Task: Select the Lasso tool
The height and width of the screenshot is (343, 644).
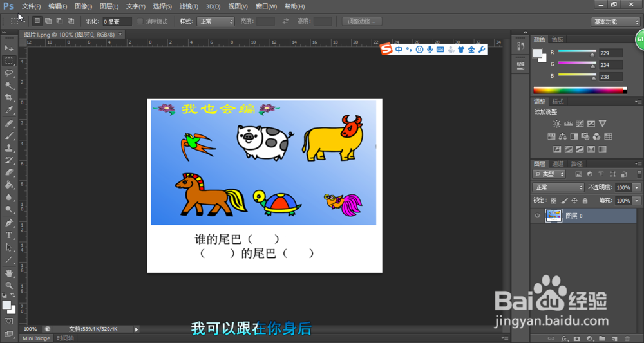Action: [x=8, y=73]
